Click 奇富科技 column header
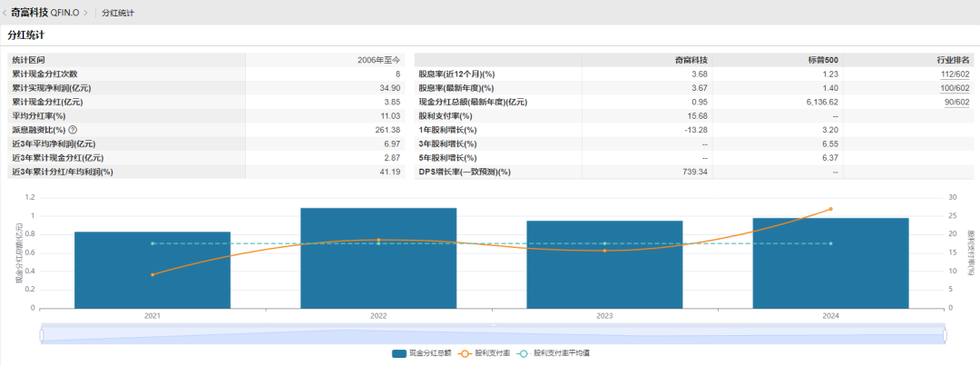 click(x=691, y=61)
